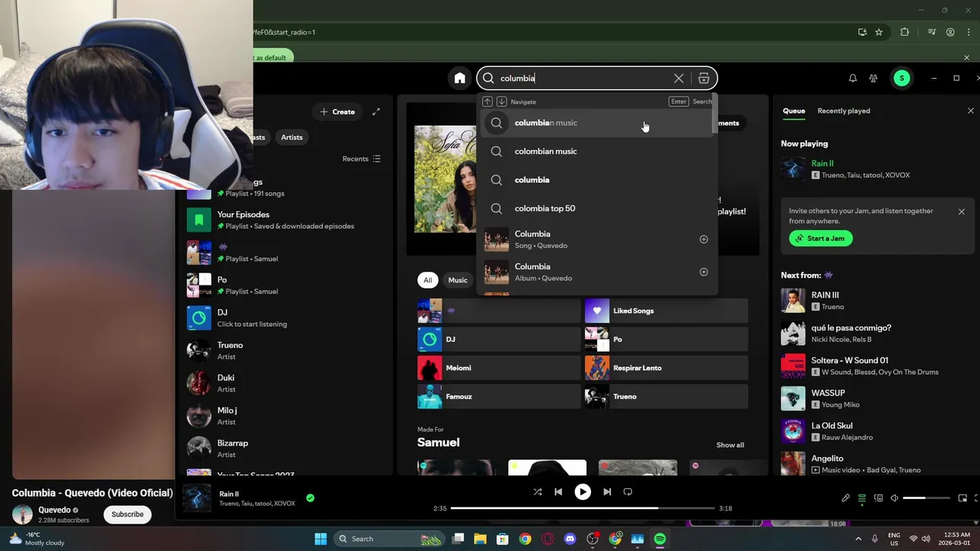Open Spotify notifications bell
The image size is (980, 551).
pos(852,78)
